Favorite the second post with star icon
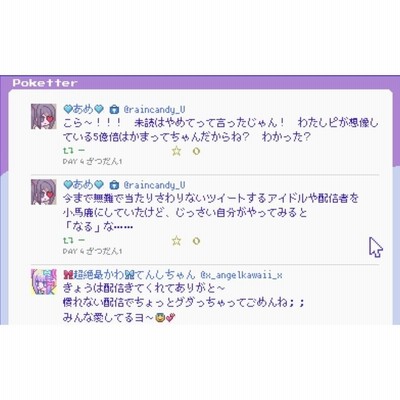The image size is (400, 400). 176,240
